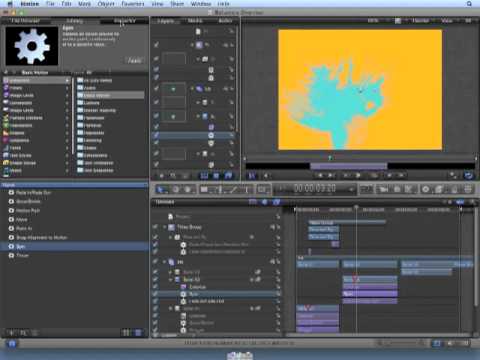
Task: Uncheck the Title Group timeline layer checkbox
Action: (155, 227)
